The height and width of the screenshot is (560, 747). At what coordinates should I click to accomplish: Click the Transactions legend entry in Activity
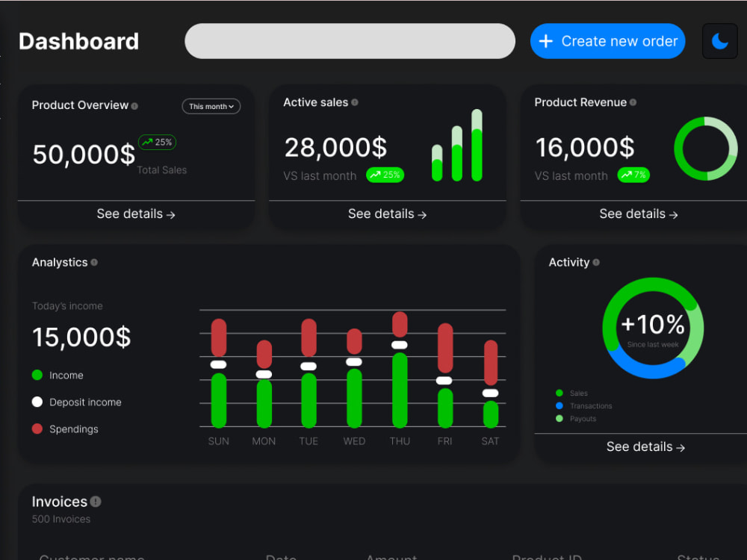pos(584,406)
